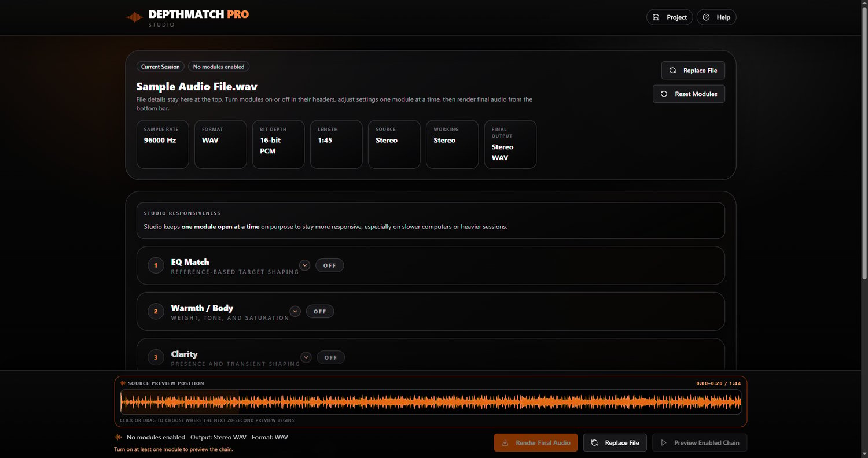Viewport: 868px width, 458px height.
Task: Toggle Warmth / Body module OFF switch
Action: (320, 311)
